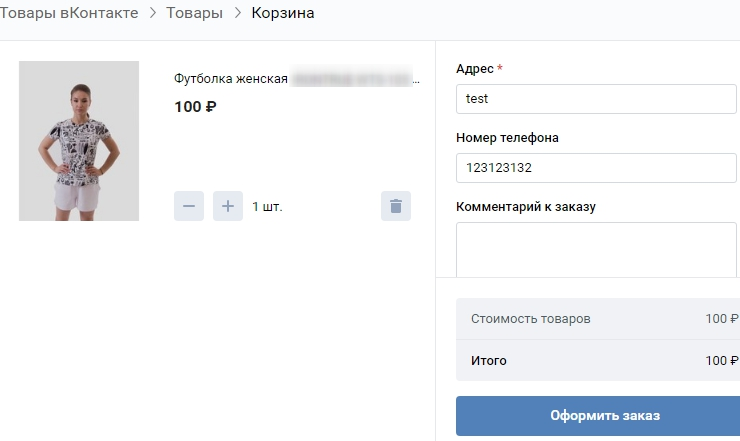Navigate to 'Товары' breadcrumb
The height and width of the screenshot is (441, 740).
pos(195,13)
